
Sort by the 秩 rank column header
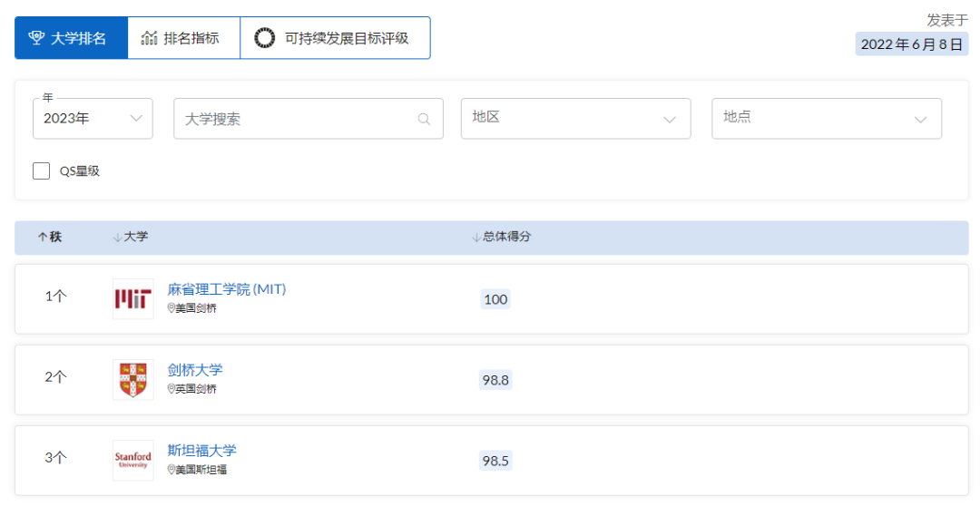(50, 237)
